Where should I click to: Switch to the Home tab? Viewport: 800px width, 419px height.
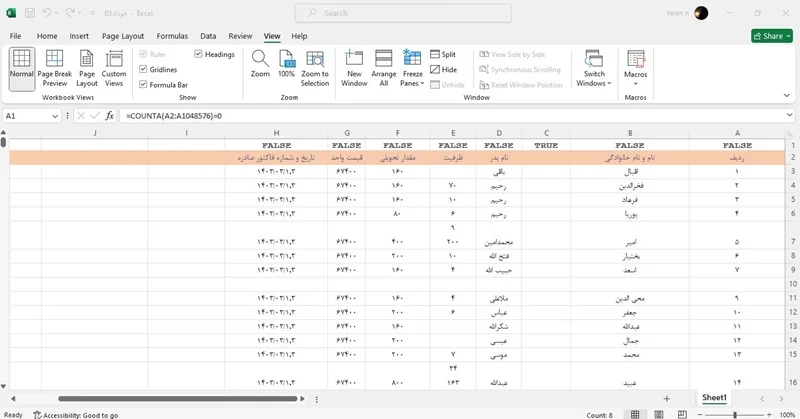47,36
